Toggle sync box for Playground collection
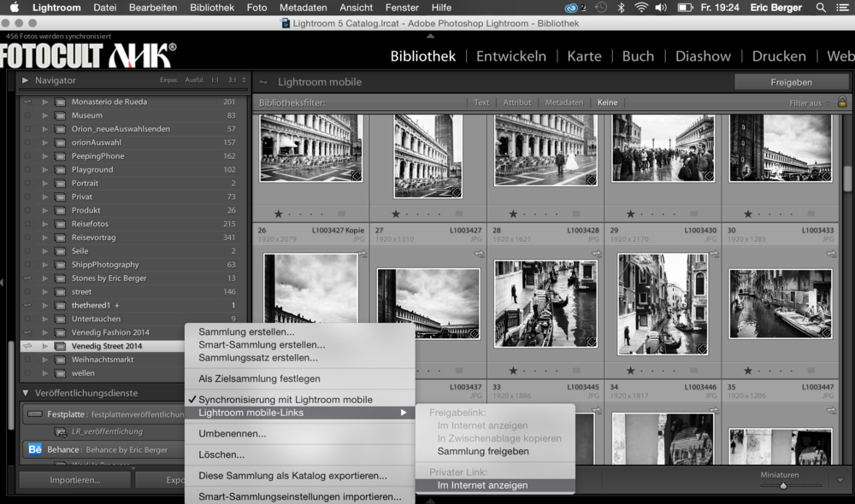 (x=27, y=170)
